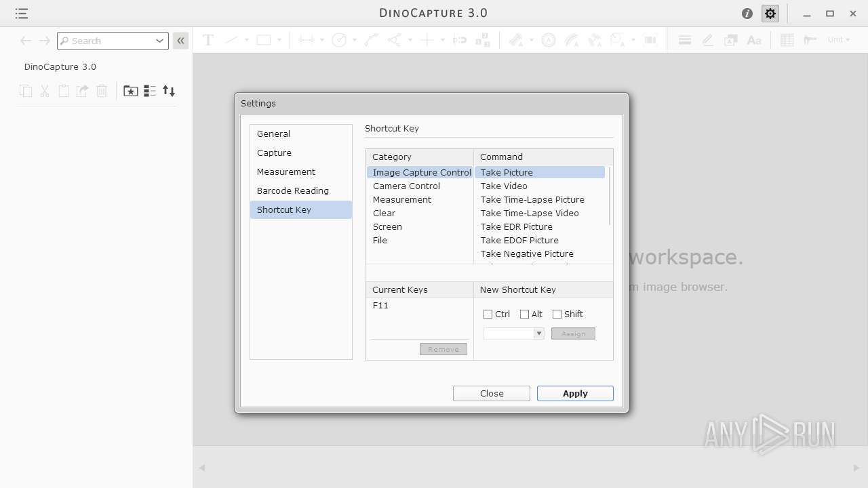The width and height of the screenshot is (868, 488).
Task: Click the Settings gear icon
Action: (770, 14)
